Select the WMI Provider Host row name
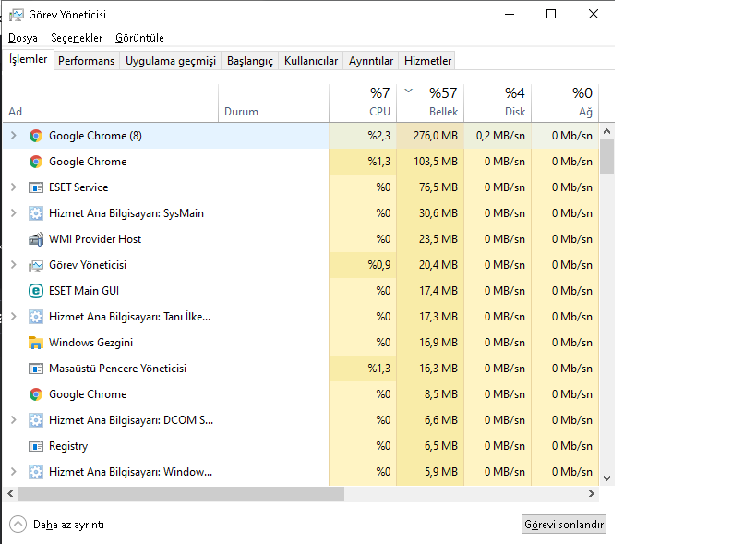The height and width of the screenshot is (544, 756). pyautogui.click(x=95, y=239)
